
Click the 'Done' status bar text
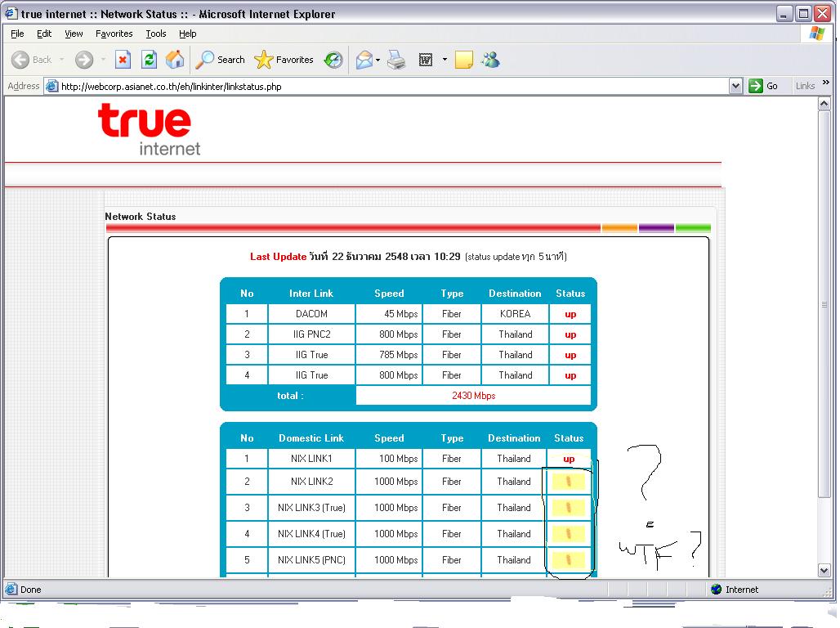tap(30, 590)
